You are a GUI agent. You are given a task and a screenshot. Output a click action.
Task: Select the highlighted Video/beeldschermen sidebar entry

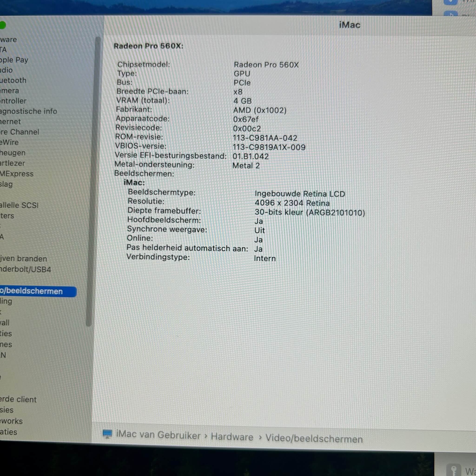tap(38, 291)
